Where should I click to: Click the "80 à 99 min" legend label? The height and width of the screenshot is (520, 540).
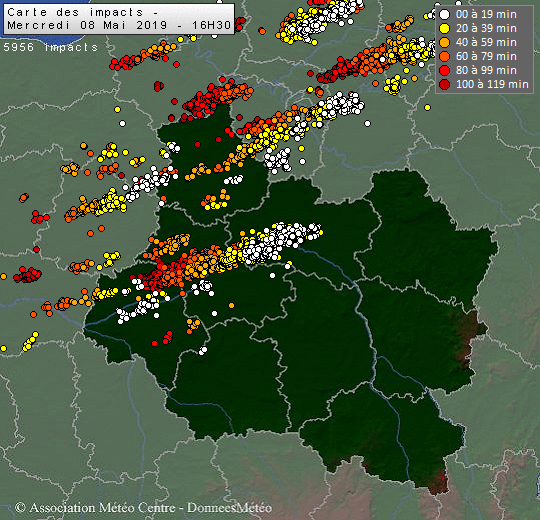(x=486, y=70)
